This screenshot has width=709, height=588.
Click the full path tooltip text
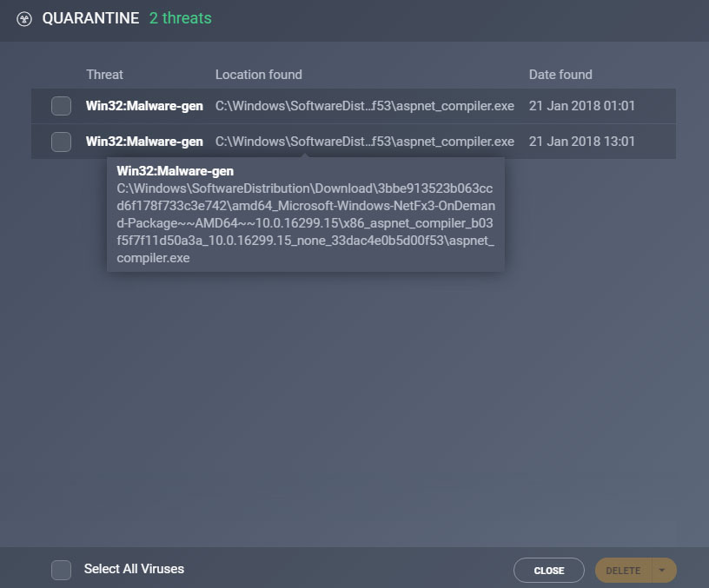tap(306, 223)
